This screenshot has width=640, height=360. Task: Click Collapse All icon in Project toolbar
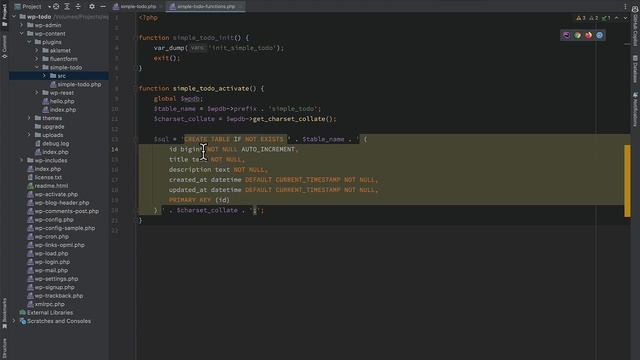coord(78,7)
